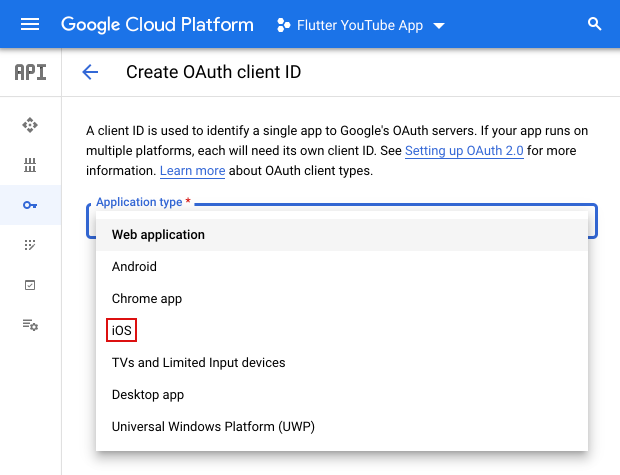Screen dimensions: 620x475
Task: Select Web application from the list
Action: tap(158, 235)
